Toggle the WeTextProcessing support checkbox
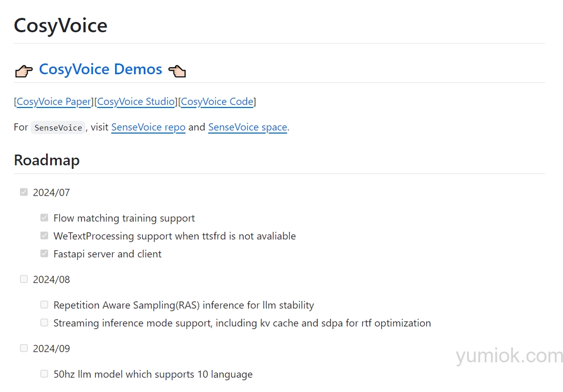Image resolution: width=563 pixels, height=392 pixels. pos(44,236)
